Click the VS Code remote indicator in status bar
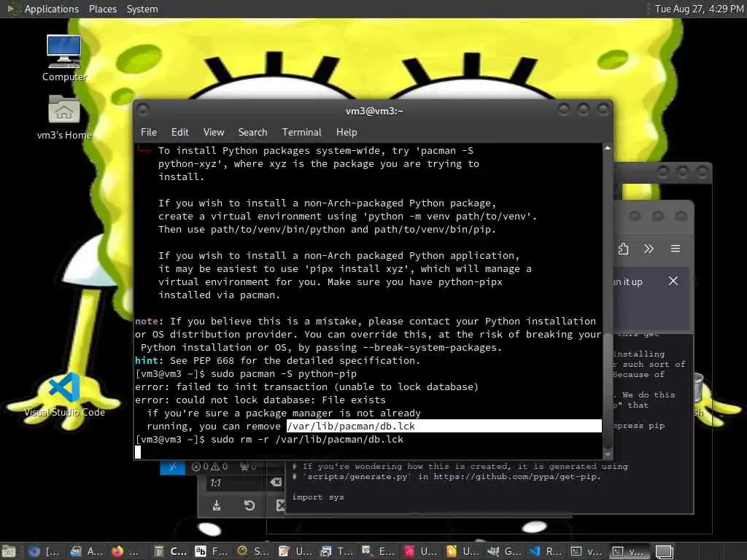Screen dimensions: 747x560 172,467
